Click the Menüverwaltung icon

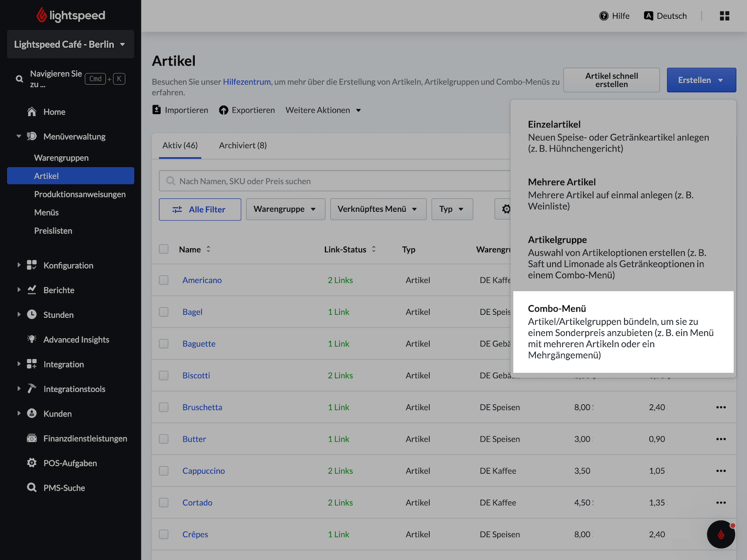click(x=32, y=136)
